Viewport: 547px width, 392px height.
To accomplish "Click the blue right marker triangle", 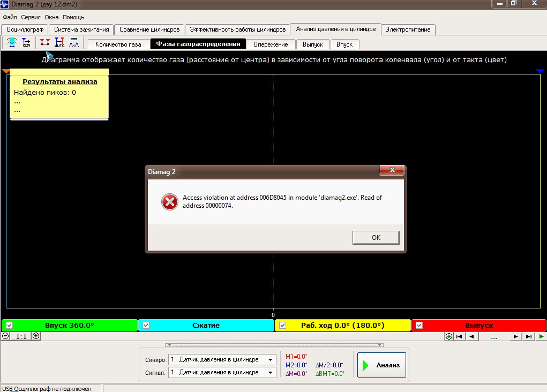I will (x=540, y=71).
